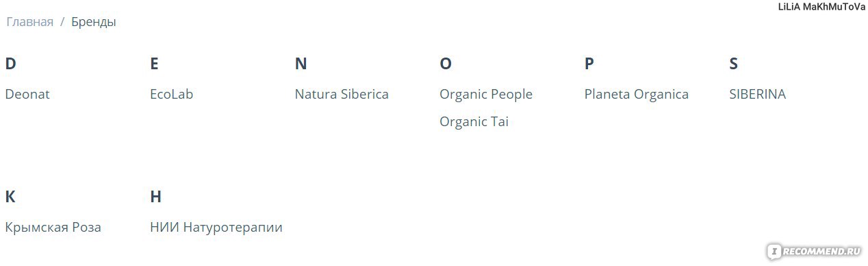Click the letter P section heading
868x266 pixels.
(589, 64)
